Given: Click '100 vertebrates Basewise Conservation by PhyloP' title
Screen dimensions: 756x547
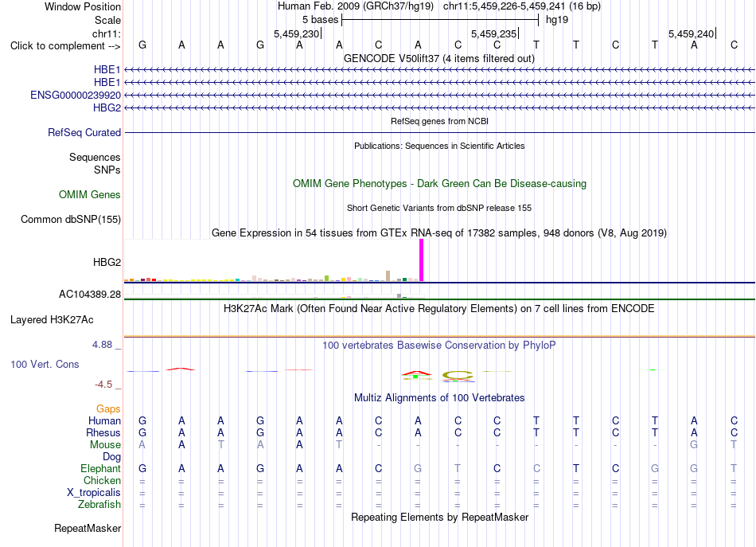Looking at the screenshot, I should 439,346.
